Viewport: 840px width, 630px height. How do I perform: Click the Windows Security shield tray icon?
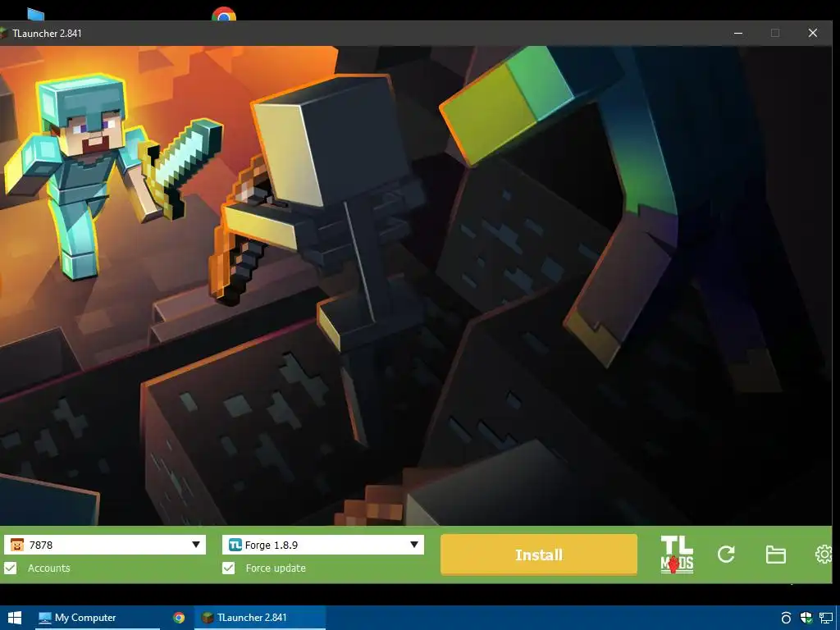tap(806, 618)
